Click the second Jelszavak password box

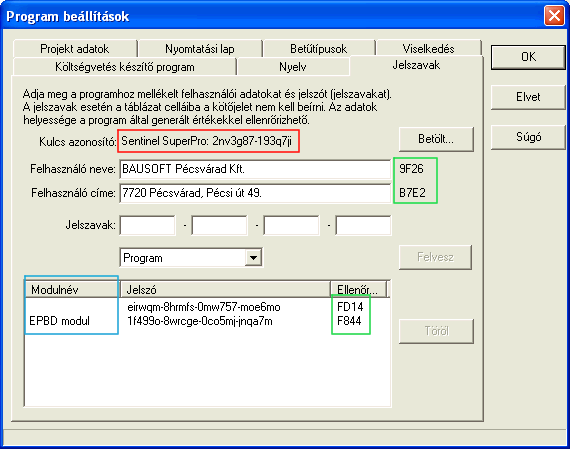[219, 225]
